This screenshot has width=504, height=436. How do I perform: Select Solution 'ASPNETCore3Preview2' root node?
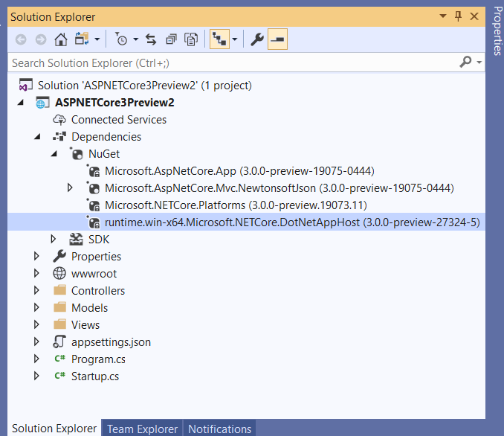[x=145, y=86]
